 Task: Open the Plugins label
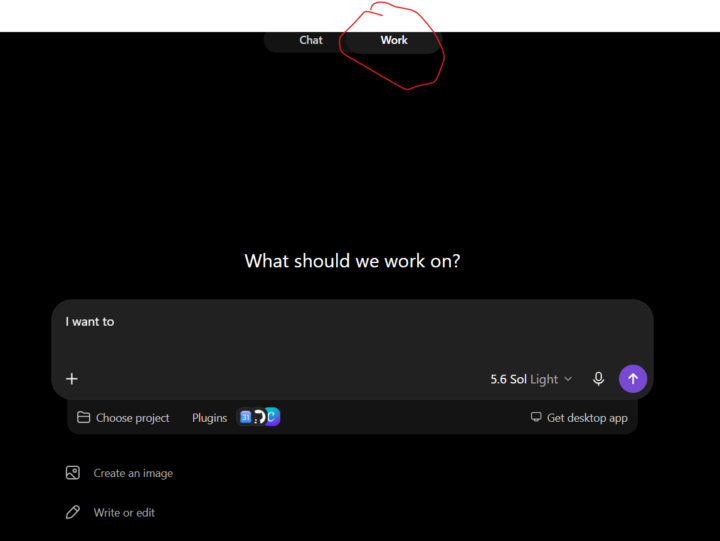click(209, 418)
